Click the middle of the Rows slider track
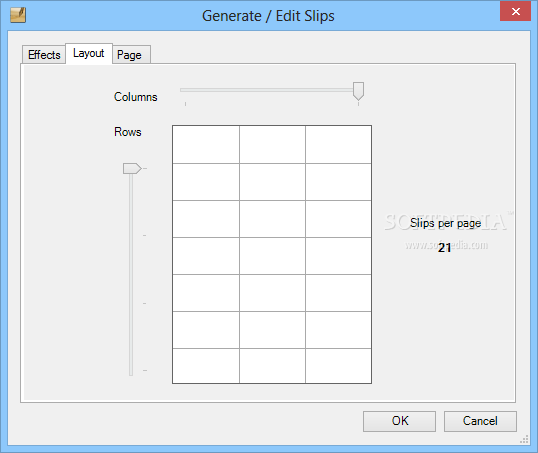538x453 pixels. 131,270
